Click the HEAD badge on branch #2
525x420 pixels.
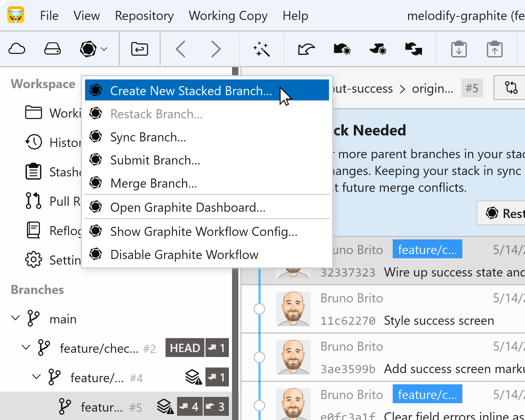(x=185, y=348)
